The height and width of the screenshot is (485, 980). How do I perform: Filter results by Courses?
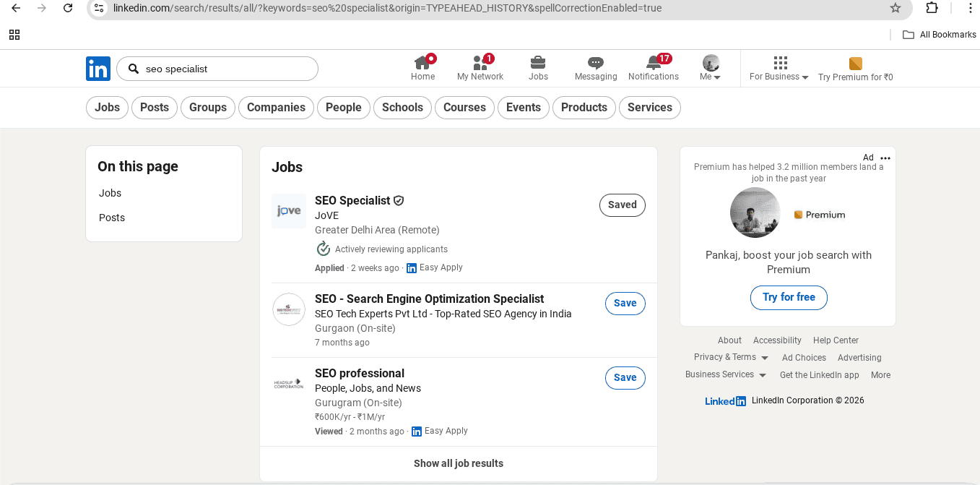464,108
